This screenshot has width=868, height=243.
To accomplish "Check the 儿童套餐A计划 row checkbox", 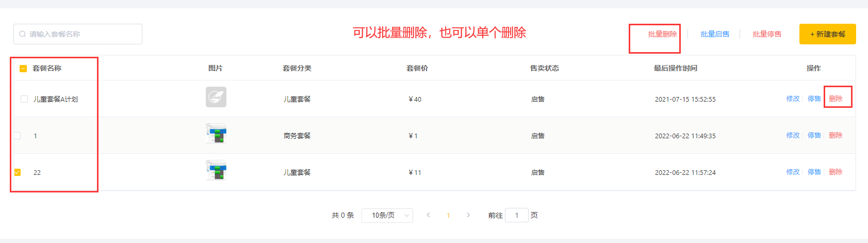I will [24, 99].
